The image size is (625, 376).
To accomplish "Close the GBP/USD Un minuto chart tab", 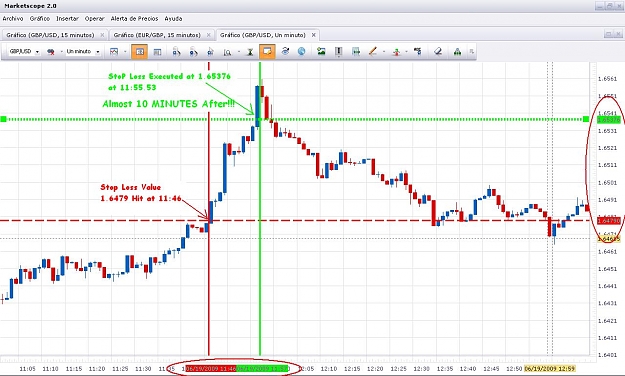I will click(x=314, y=35).
